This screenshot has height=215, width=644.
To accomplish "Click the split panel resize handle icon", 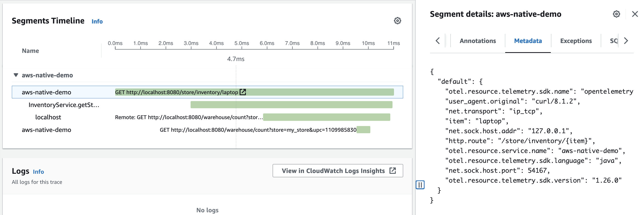I will click(420, 185).
